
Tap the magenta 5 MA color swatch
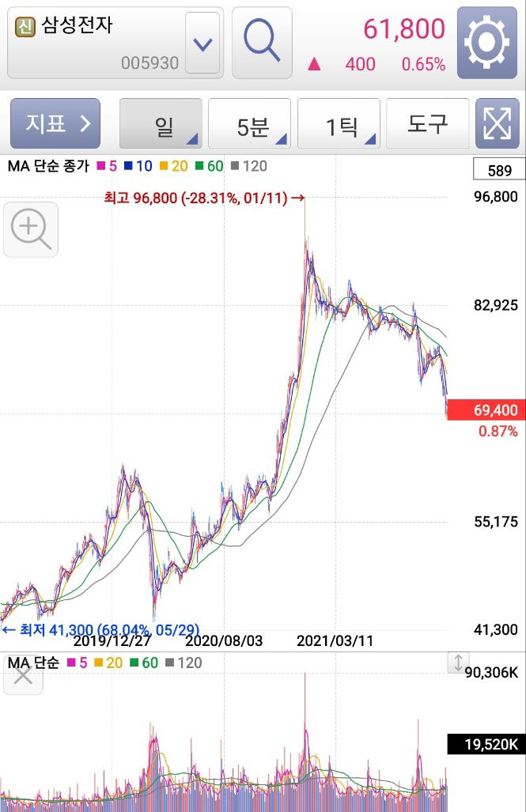(101, 166)
